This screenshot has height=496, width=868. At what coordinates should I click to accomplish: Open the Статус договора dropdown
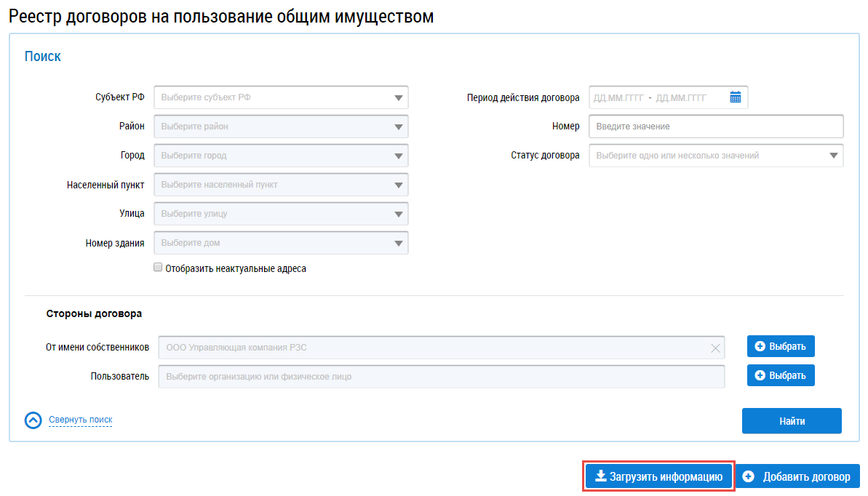tap(716, 156)
